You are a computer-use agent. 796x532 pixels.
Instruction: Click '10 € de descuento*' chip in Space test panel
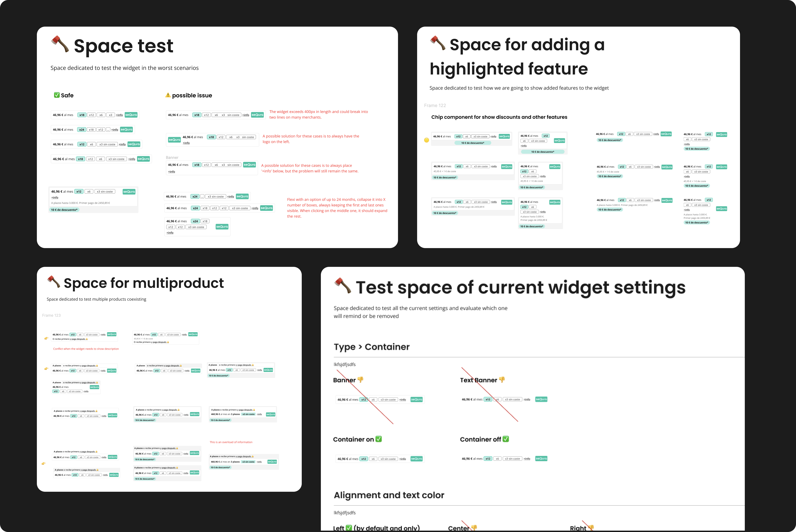click(x=64, y=210)
